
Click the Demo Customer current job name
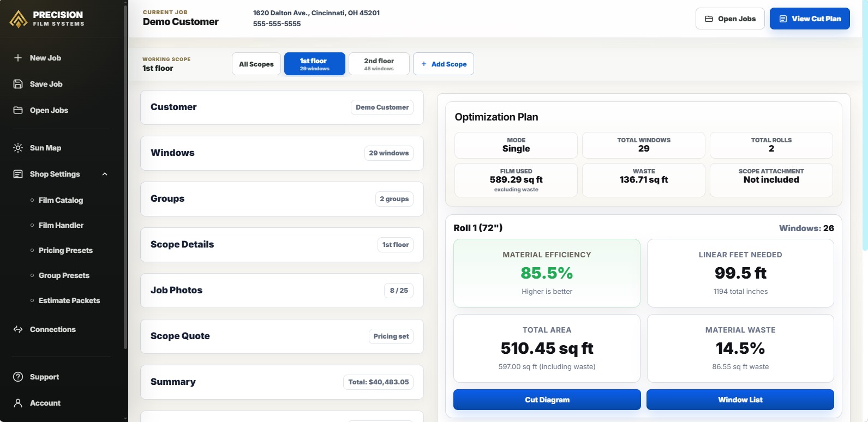point(181,22)
